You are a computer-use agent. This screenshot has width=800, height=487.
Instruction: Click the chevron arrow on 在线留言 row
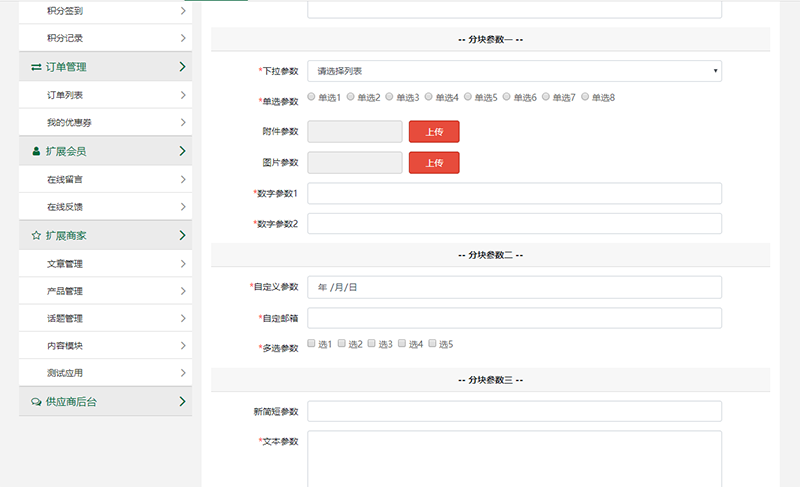coord(183,179)
